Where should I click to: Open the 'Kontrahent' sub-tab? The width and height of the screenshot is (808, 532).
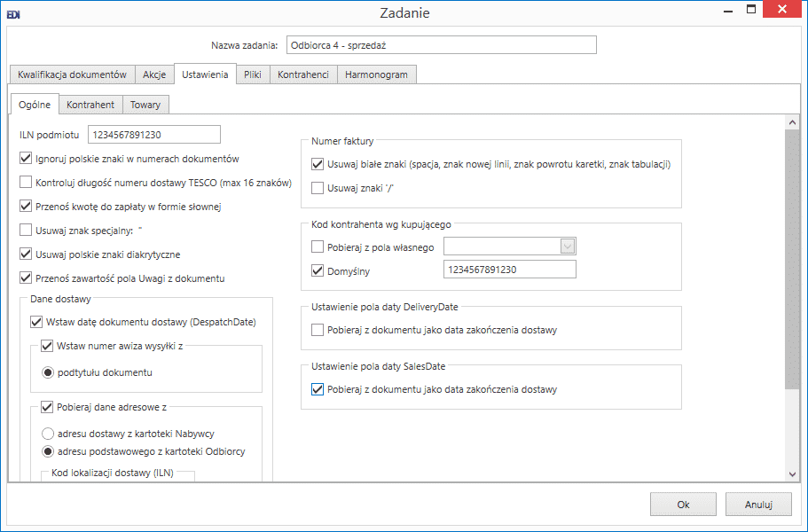pyautogui.click(x=90, y=105)
